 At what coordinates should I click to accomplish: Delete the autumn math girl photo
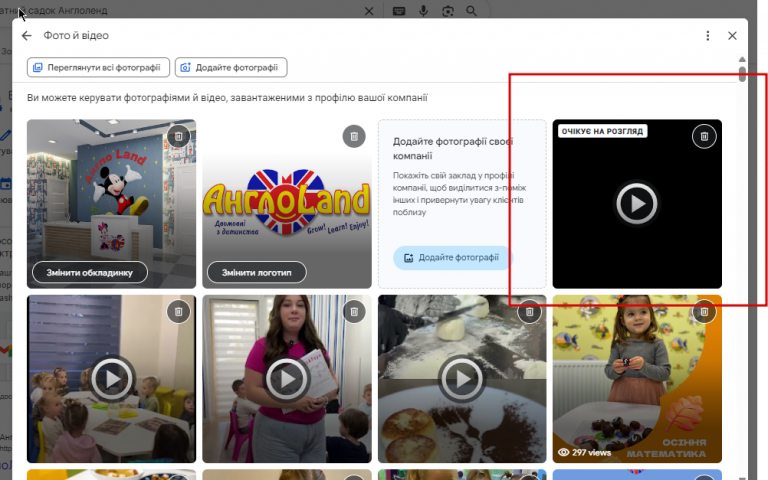pos(704,312)
